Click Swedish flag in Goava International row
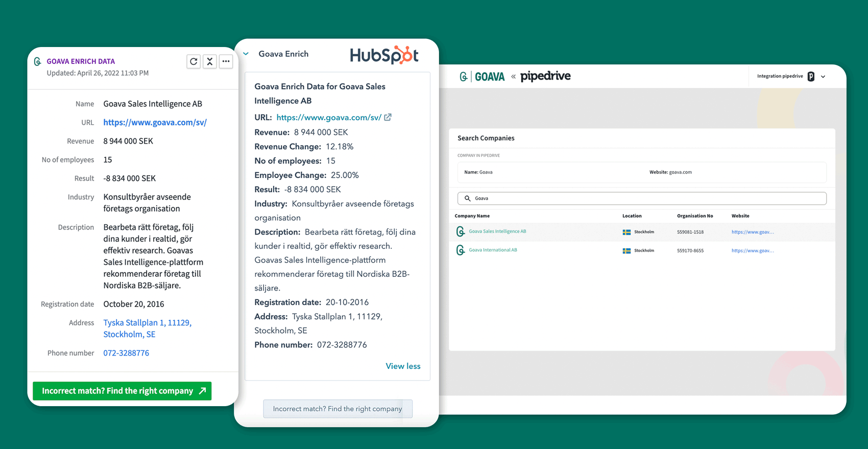The image size is (868, 449). tap(626, 251)
